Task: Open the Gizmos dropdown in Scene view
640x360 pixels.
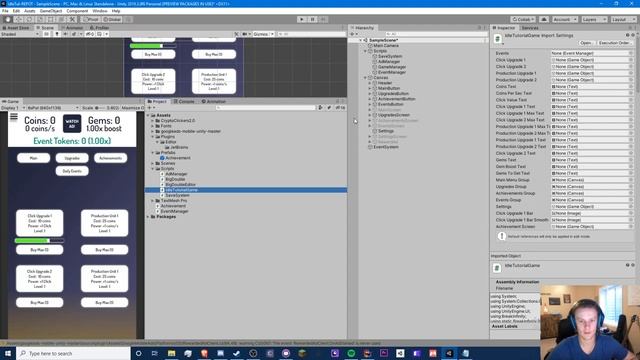Action: pyautogui.click(x=264, y=34)
